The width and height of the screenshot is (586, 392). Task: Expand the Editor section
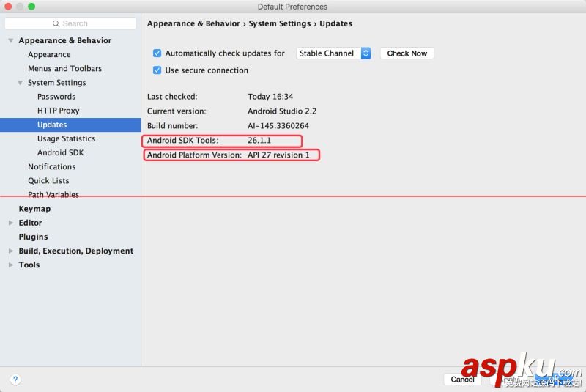tap(11, 223)
